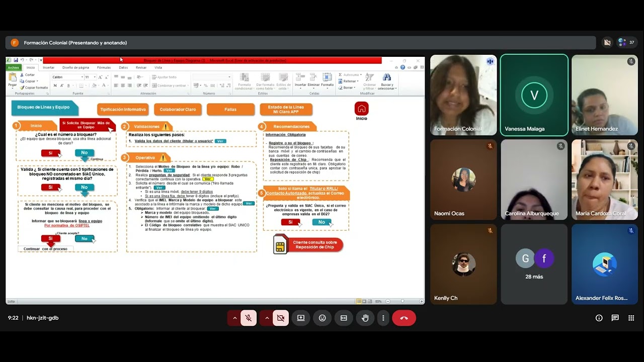Click Eliminar cells icon
This screenshot has height=362, width=644.
click(x=313, y=80)
